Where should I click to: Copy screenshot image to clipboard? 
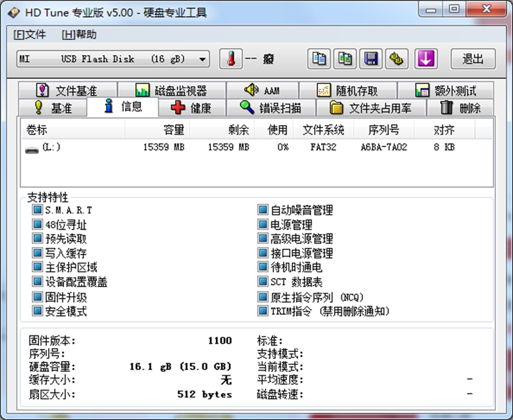coord(344,58)
